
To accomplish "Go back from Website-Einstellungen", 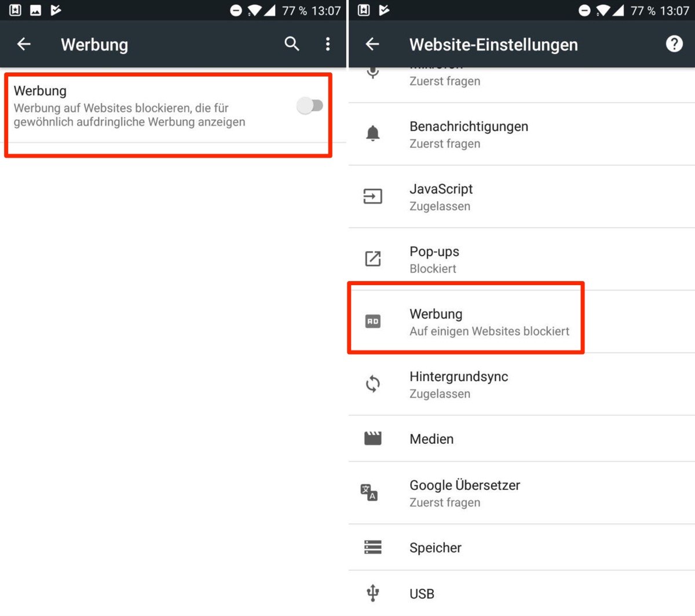I will click(372, 44).
